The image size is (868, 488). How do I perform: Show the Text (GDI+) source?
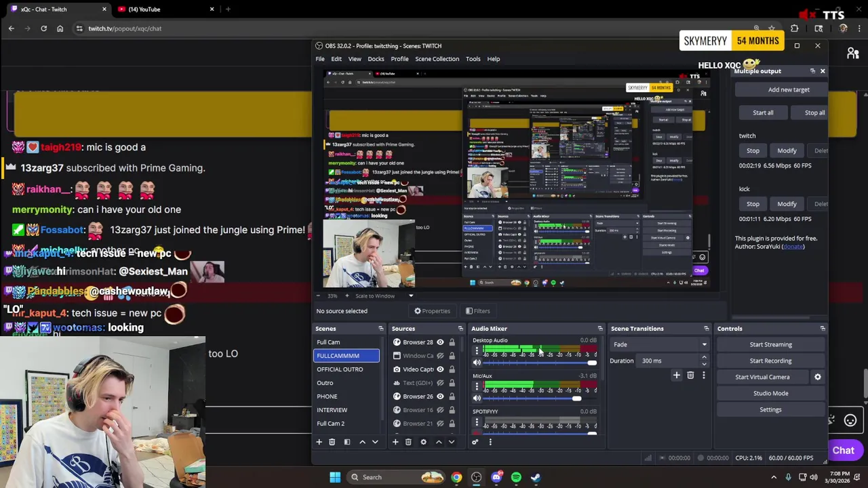pyautogui.click(x=440, y=383)
